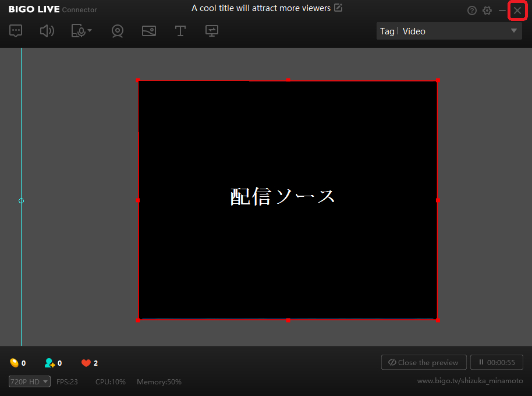Open settings gear icon
This screenshot has width=532, height=396.
[487, 10]
